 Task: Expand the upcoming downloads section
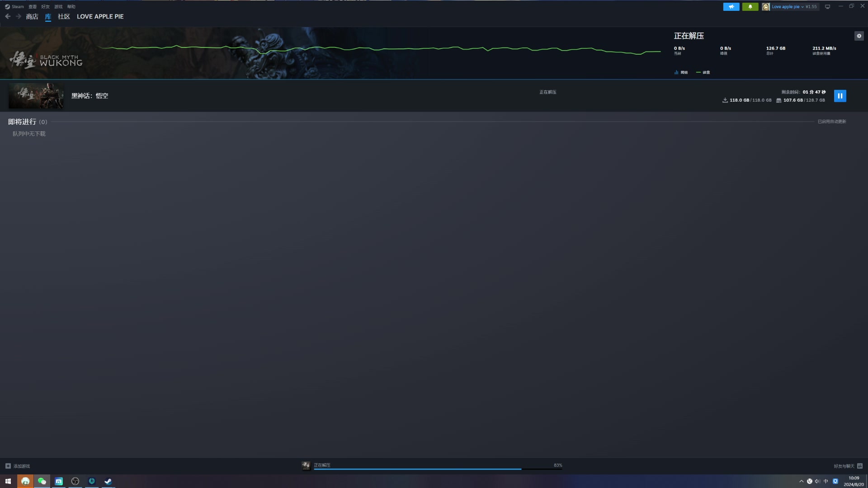(27, 122)
